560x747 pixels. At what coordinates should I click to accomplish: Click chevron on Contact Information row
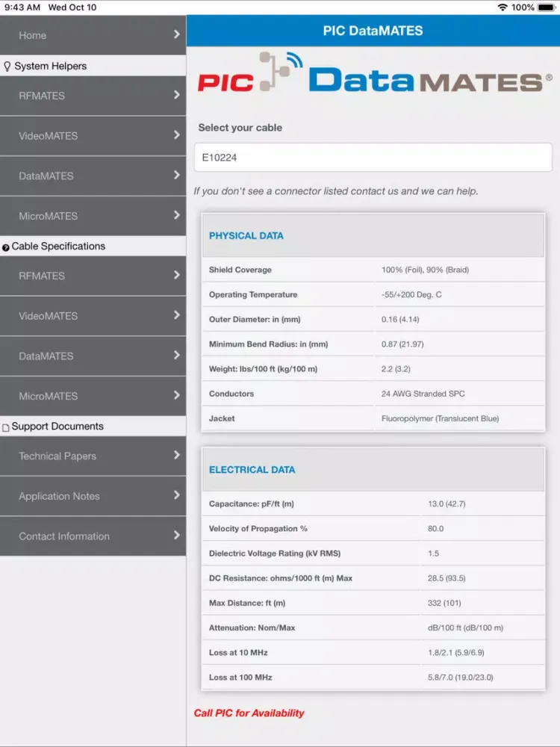(x=177, y=535)
